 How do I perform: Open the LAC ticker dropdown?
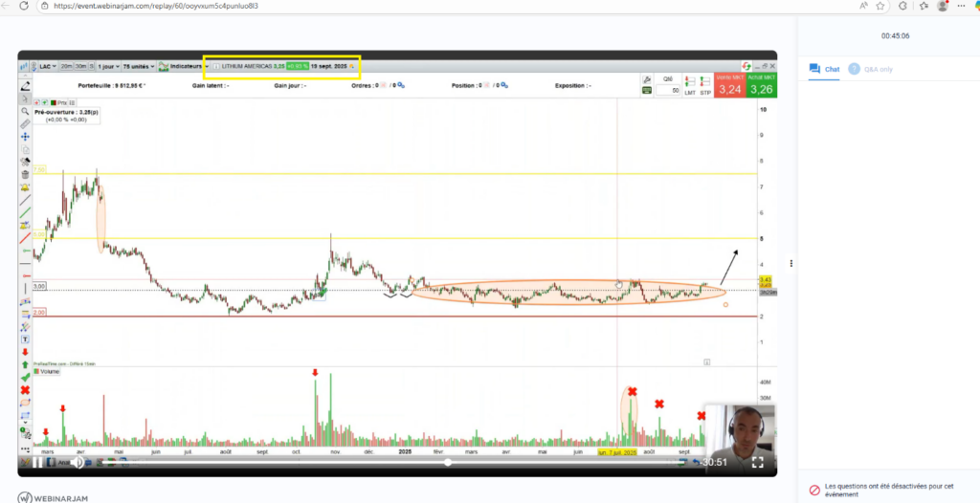48,66
